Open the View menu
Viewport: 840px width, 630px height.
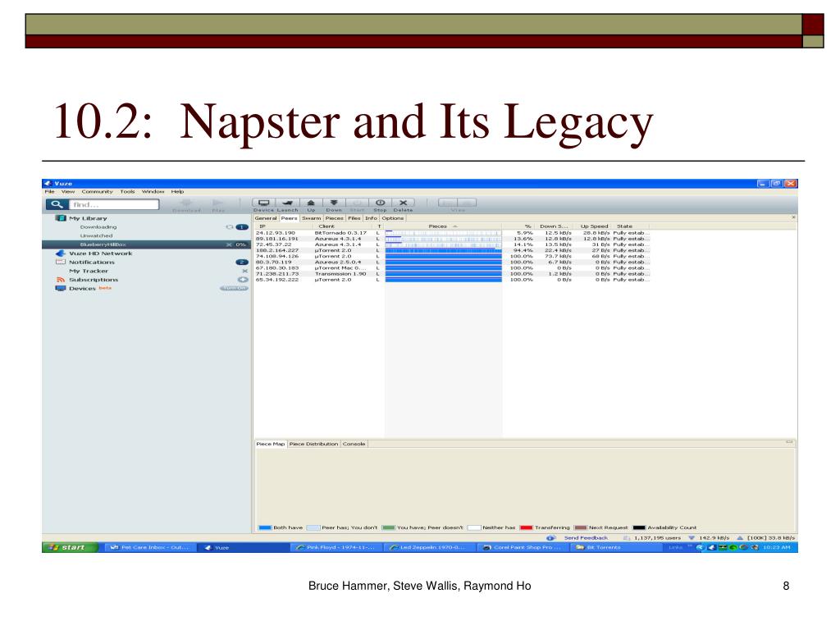[67, 191]
